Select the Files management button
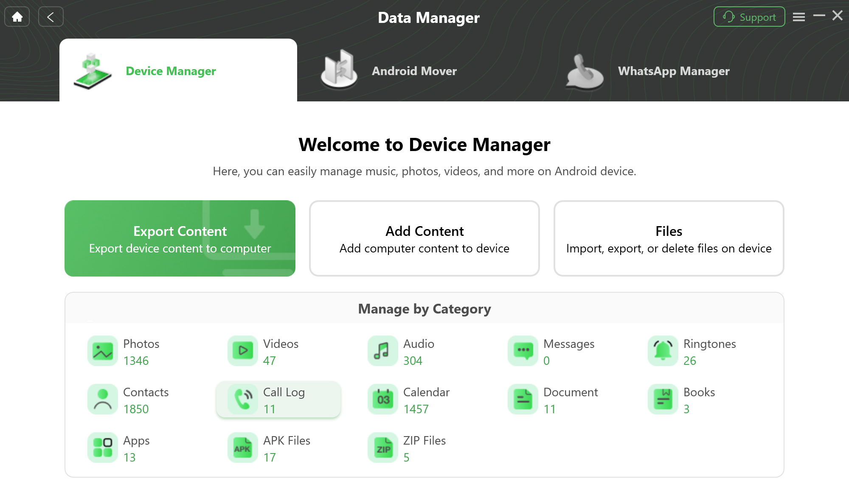The width and height of the screenshot is (849, 504). click(x=669, y=238)
